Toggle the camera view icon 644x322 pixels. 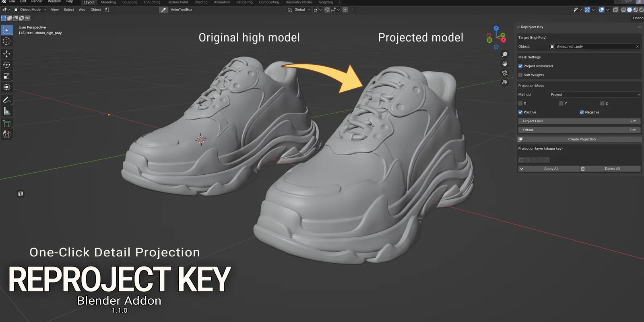[505, 73]
